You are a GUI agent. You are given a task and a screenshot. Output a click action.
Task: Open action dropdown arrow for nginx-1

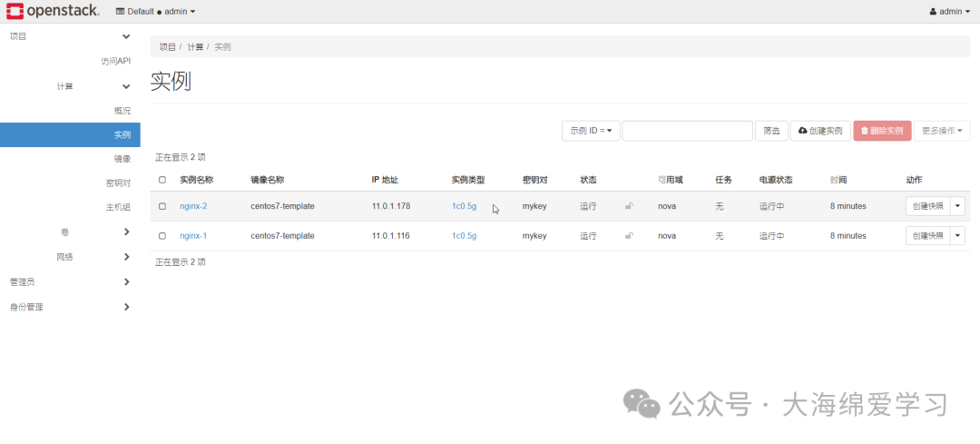[x=958, y=236]
